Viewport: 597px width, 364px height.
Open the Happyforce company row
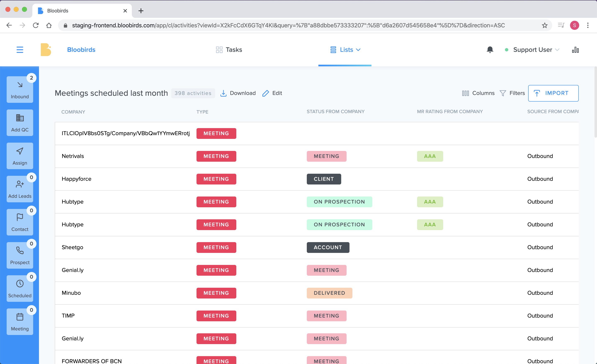[x=317, y=179]
